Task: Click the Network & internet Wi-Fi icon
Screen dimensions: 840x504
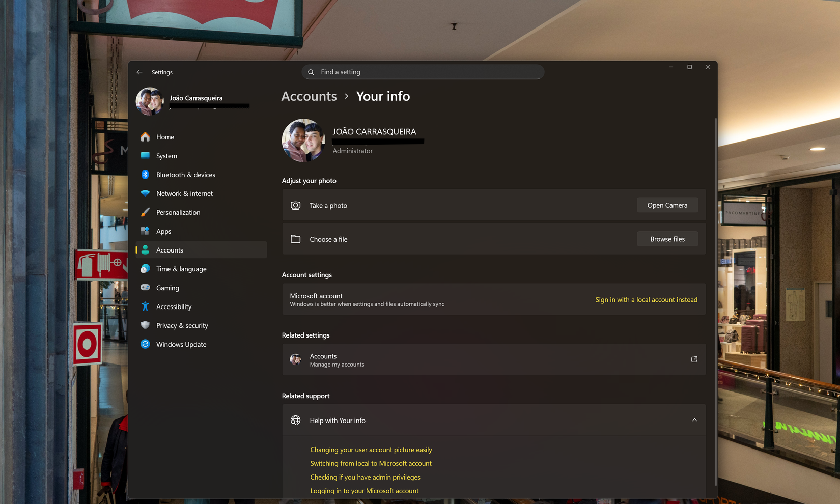Action: click(x=145, y=193)
